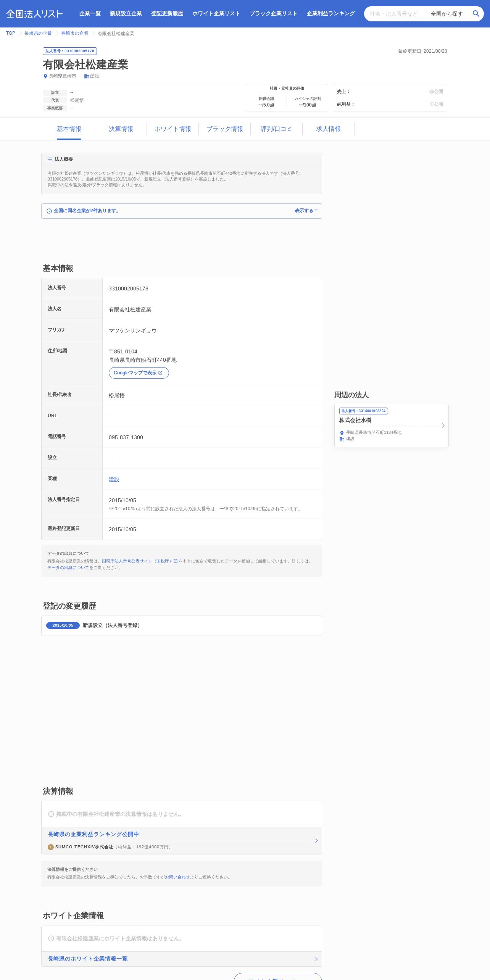Click the 売上 非公開 value

click(436, 92)
